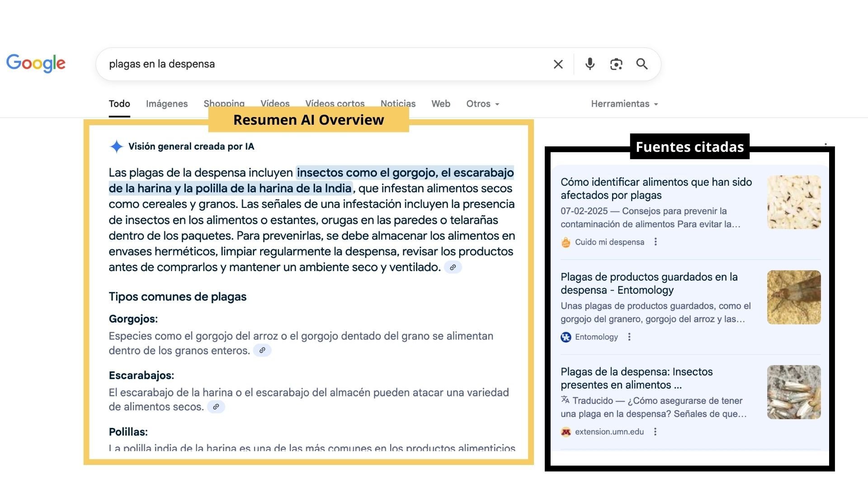
Task: Click the larvae thumbnail for extension.umn.edu
Action: [794, 392]
